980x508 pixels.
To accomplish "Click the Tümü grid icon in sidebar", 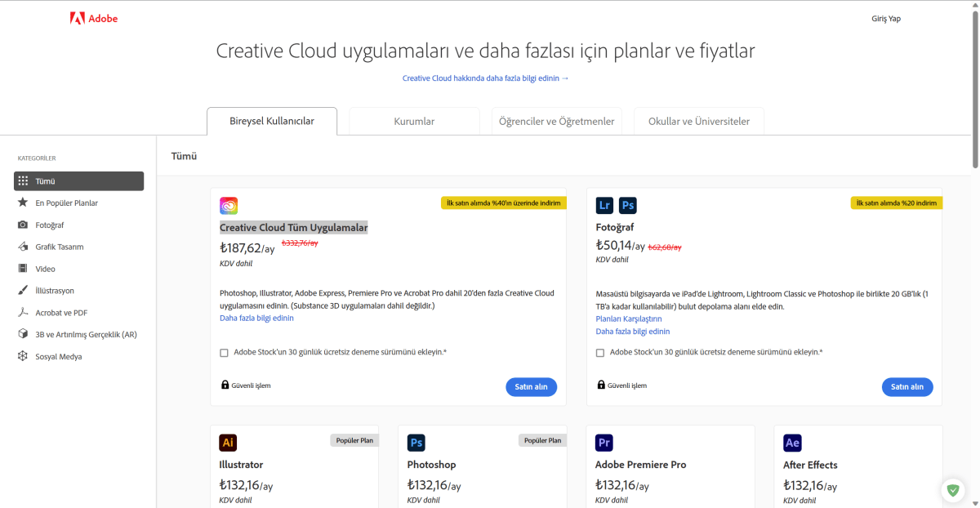I will tap(23, 181).
